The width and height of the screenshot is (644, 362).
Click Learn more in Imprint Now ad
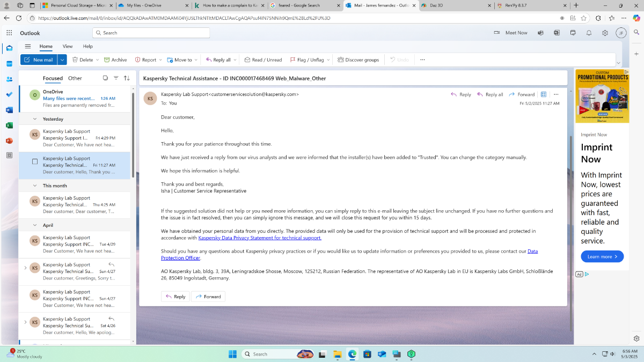point(602,256)
